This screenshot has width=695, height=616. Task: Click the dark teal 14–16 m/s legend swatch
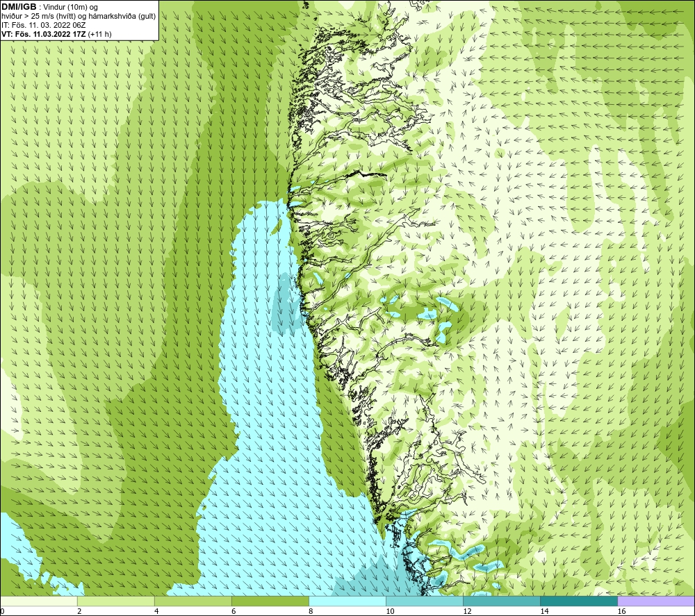(579, 601)
